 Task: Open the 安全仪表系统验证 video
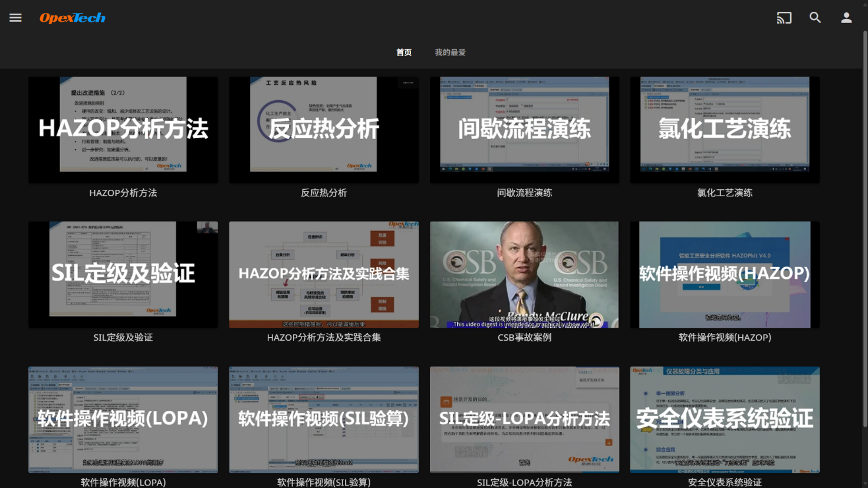(724, 420)
